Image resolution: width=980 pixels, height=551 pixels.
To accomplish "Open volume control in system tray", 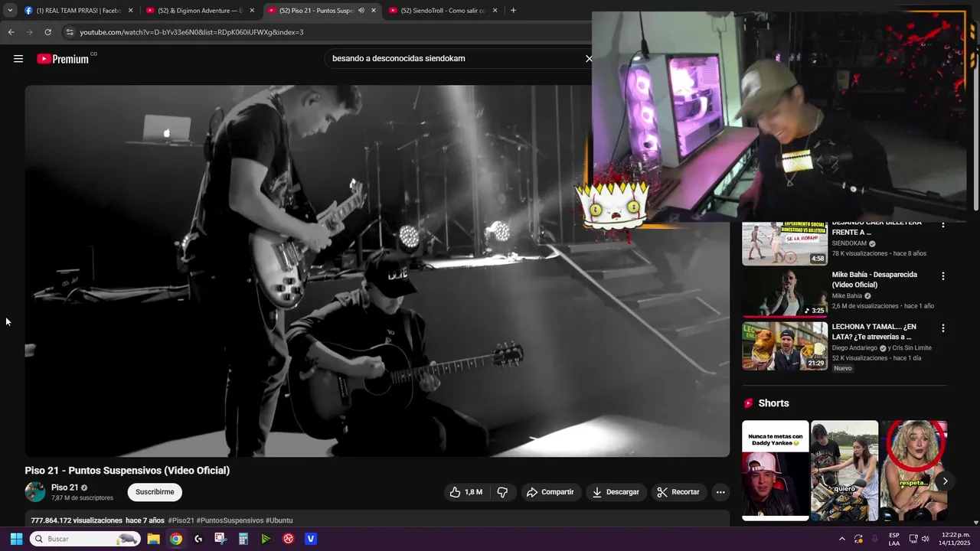I will pyautogui.click(x=925, y=539).
